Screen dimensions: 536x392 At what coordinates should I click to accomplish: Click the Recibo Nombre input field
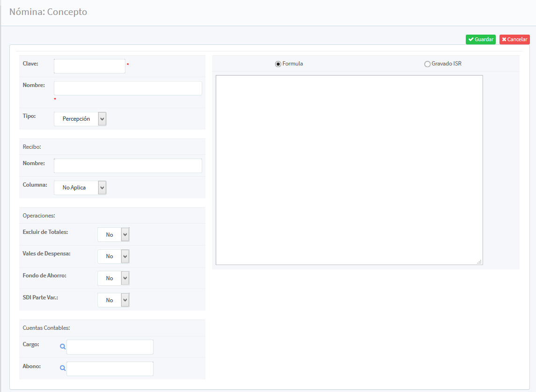pos(128,166)
